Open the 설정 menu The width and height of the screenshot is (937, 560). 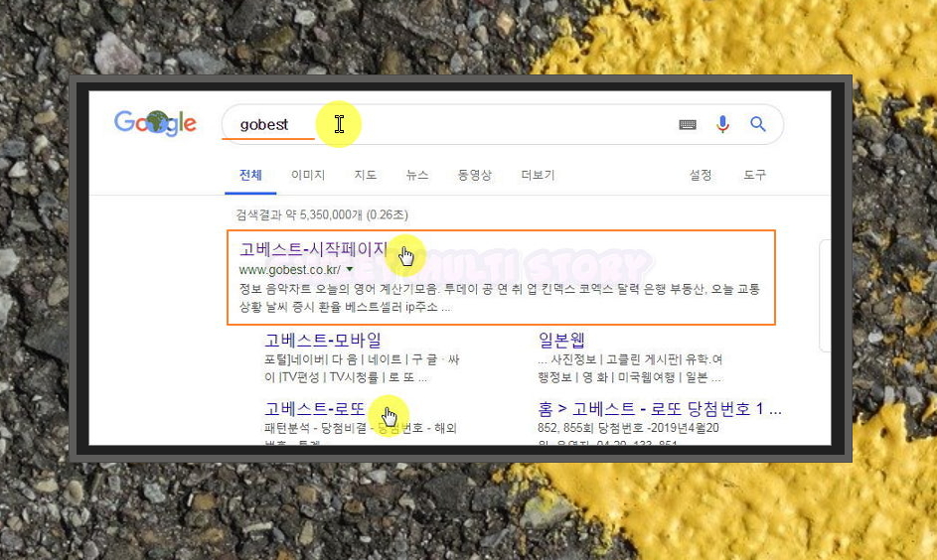(701, 175)
